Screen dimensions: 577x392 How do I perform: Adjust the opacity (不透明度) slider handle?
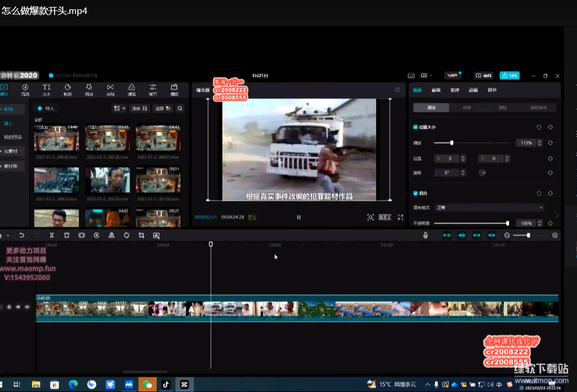(x=507, y=223)
